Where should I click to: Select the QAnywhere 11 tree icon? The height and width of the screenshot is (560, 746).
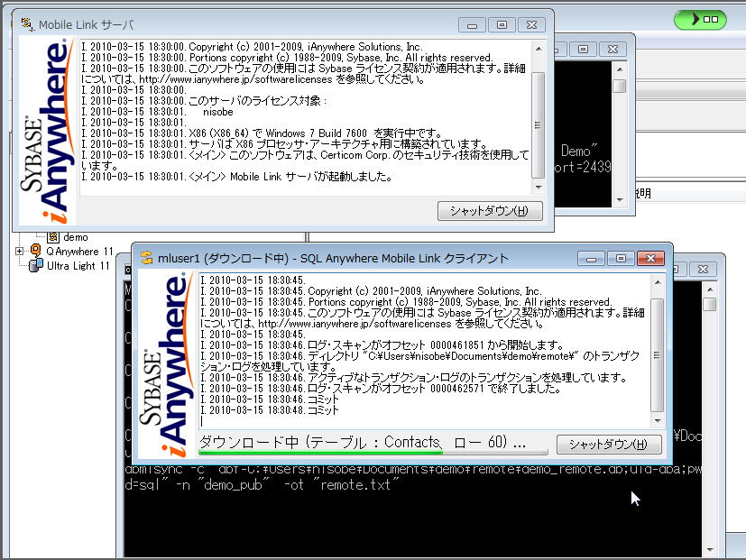[x=36, y=251]
